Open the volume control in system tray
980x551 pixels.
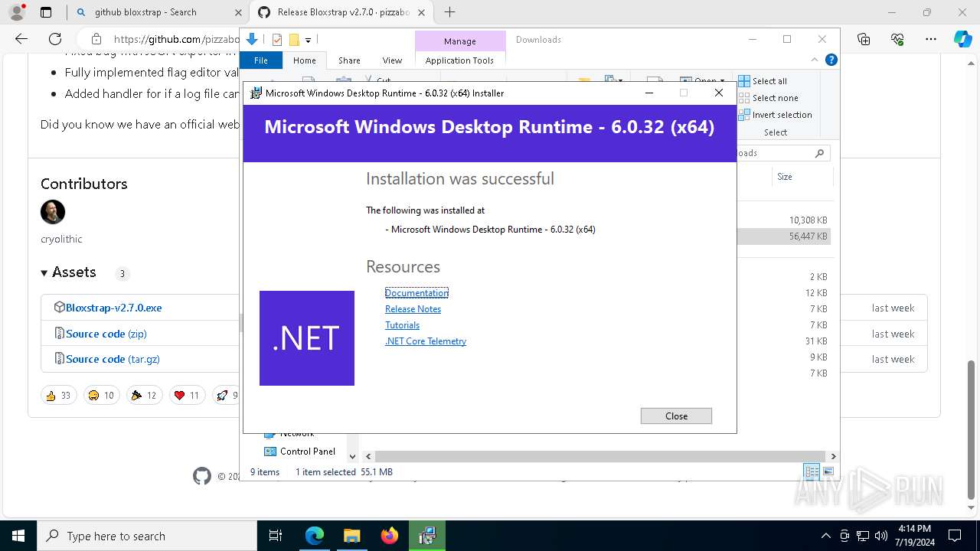pos(881,536)
